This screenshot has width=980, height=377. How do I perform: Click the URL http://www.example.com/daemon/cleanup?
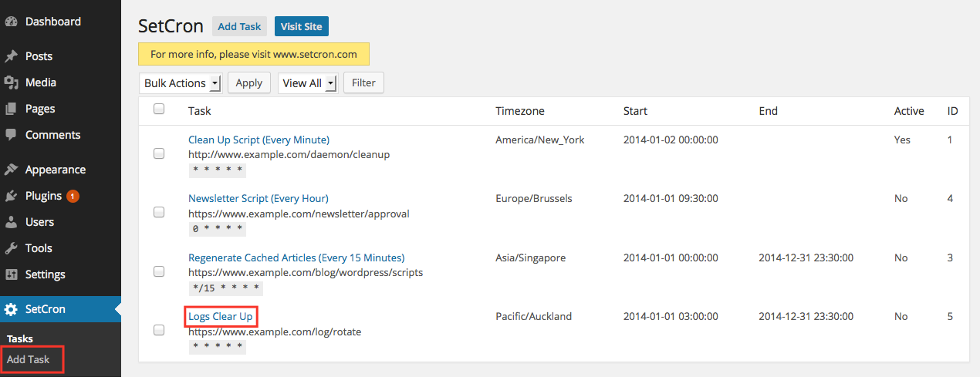coord(289,154)
